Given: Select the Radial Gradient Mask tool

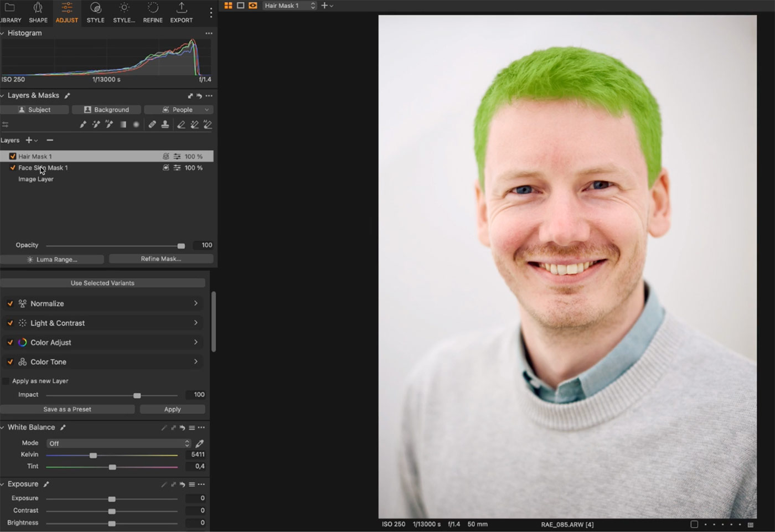Looking at the screenshot, I should (136, 125).
